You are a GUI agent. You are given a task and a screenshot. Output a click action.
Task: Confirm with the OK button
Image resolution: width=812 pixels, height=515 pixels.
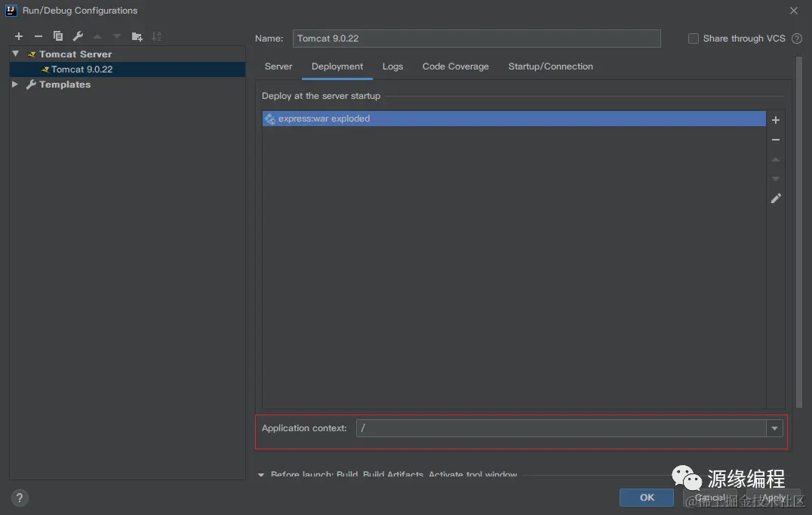point(647,498)
